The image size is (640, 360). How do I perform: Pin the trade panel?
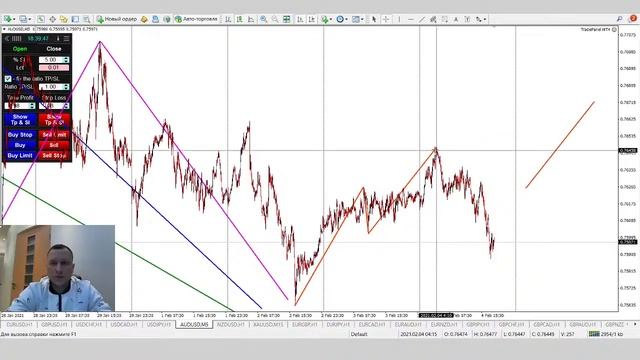(x=58, y=38)
